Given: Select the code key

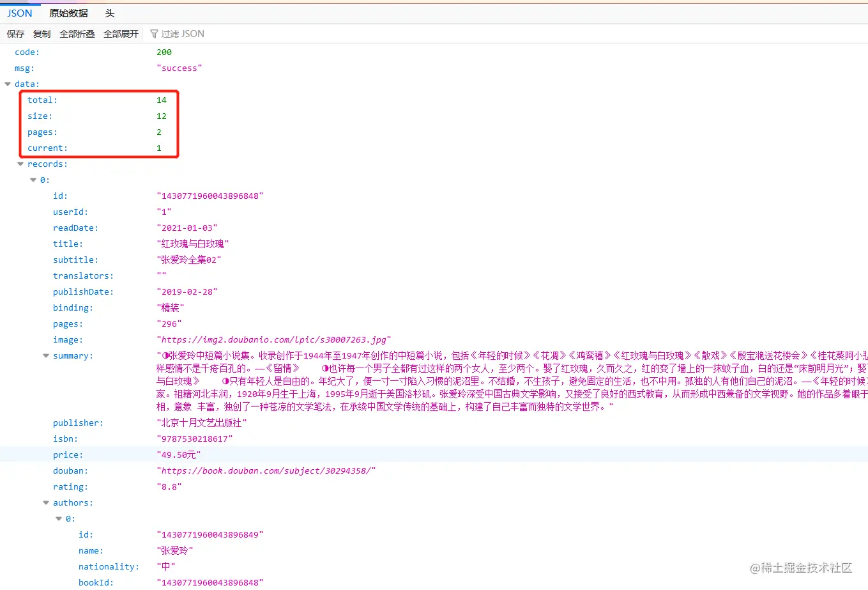Looking at the screenshot, I should pos(27,52).
